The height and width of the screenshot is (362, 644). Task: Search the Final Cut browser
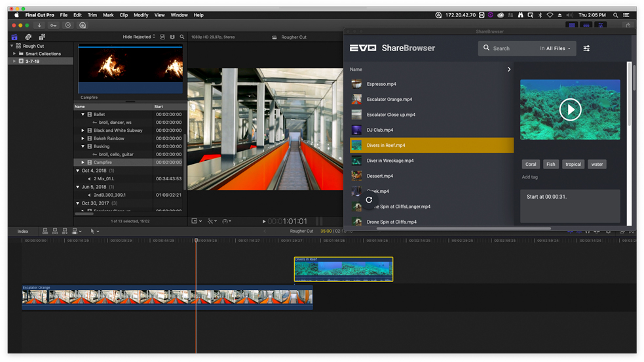click(x=182, y=37)
